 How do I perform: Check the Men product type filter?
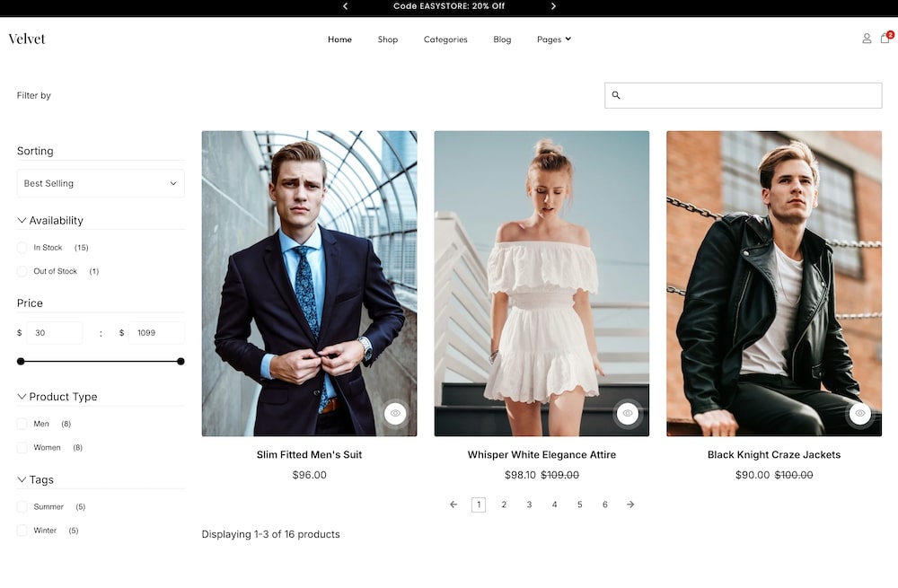22,424
